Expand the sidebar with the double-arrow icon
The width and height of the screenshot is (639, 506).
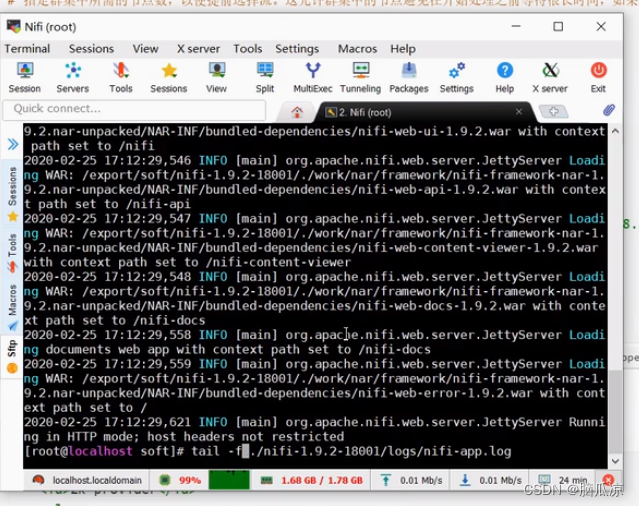coord(13,144)
